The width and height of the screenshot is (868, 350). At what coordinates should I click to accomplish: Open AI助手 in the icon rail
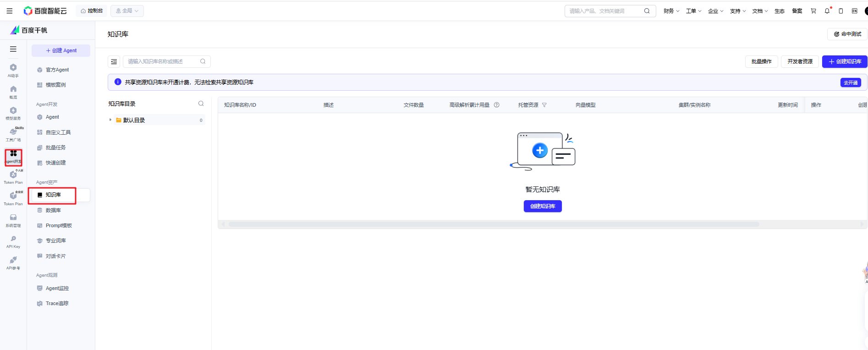point(13,71)
